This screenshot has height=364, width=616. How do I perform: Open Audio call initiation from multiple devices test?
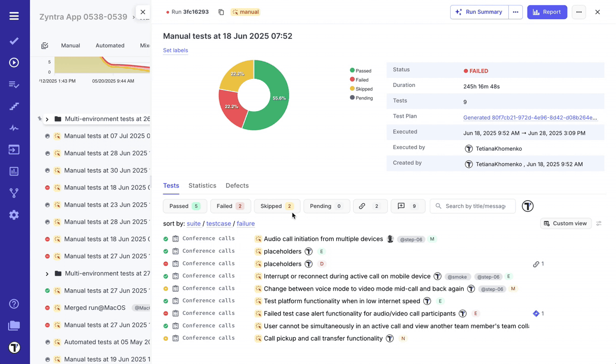click(323, 239)
